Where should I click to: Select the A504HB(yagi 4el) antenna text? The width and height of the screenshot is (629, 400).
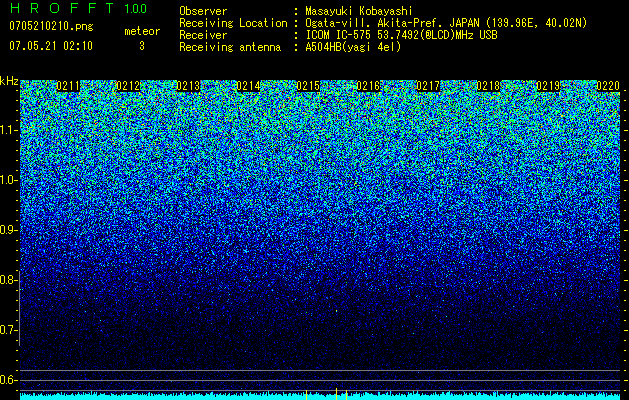click(353, 47)
